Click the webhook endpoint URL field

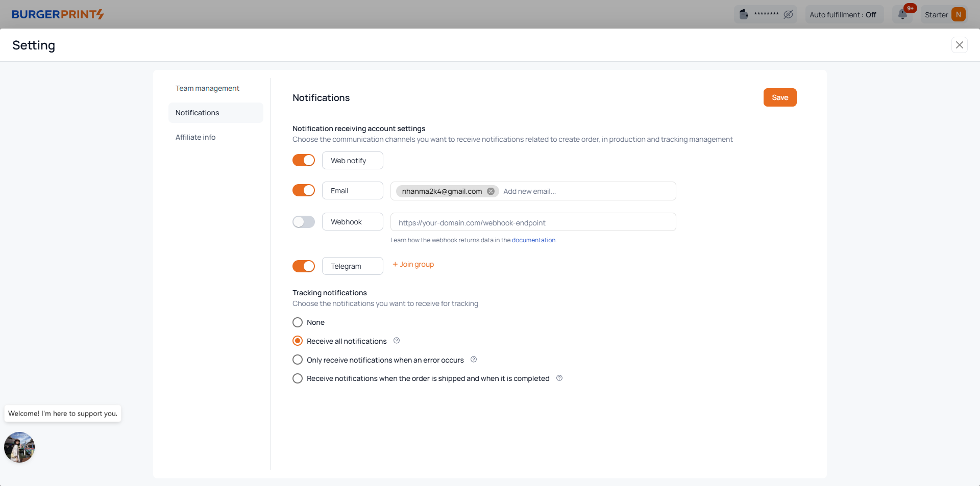click(x=533, y=222)
